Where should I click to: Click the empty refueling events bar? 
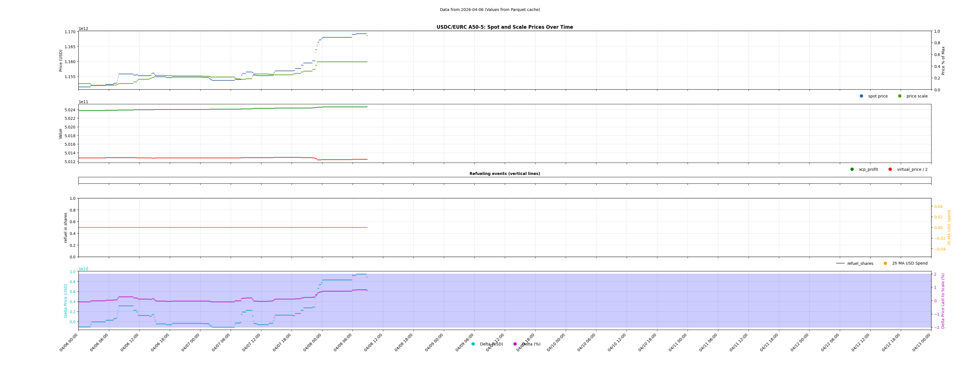coord(505,181)
